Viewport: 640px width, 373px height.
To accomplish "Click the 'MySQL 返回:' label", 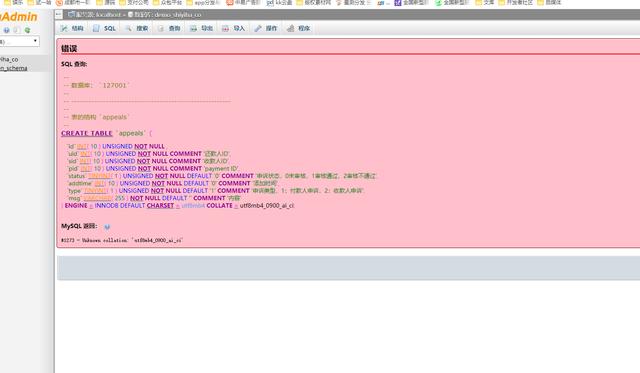I will [79, 226].
